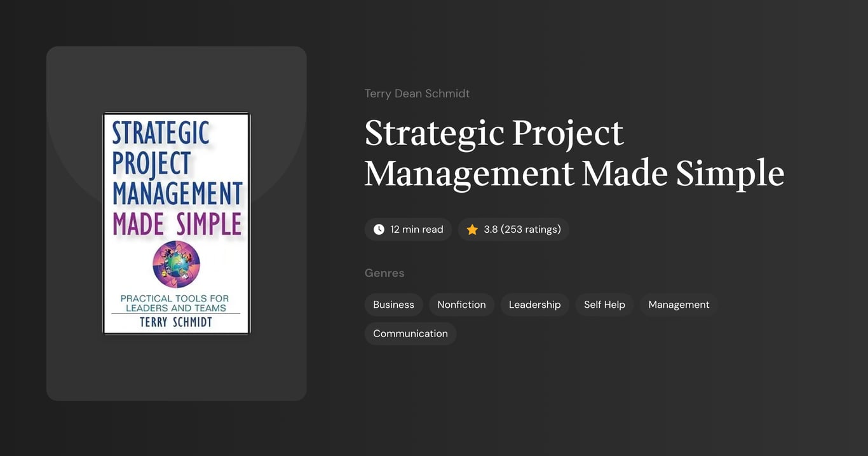Click the globe illustration on the book cover
Viewport: 868px width, 456px height.
pos(176,263)
